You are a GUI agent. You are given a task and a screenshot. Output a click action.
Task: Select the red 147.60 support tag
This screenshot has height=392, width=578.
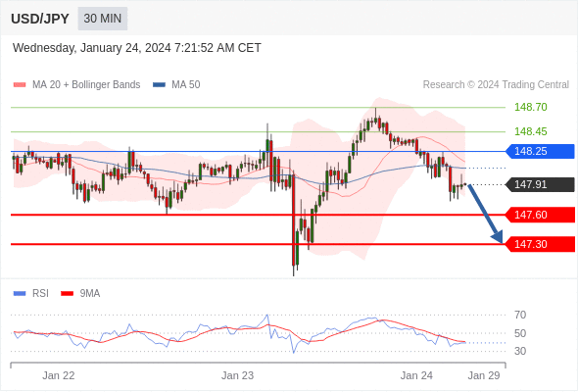pyautogui.click(x=540, y=215)
